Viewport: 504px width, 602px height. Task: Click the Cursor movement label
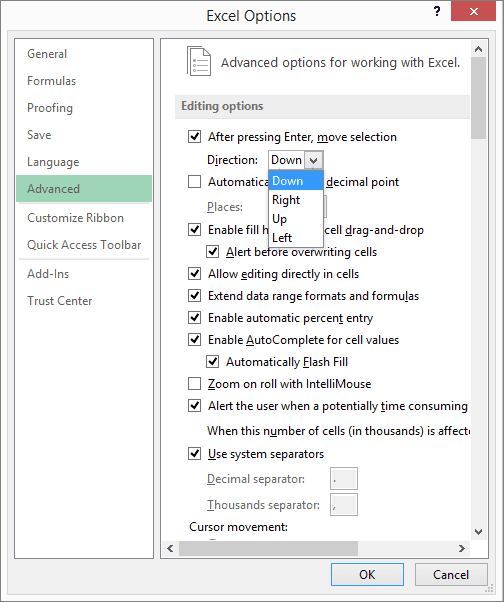(x=238, y=527)
